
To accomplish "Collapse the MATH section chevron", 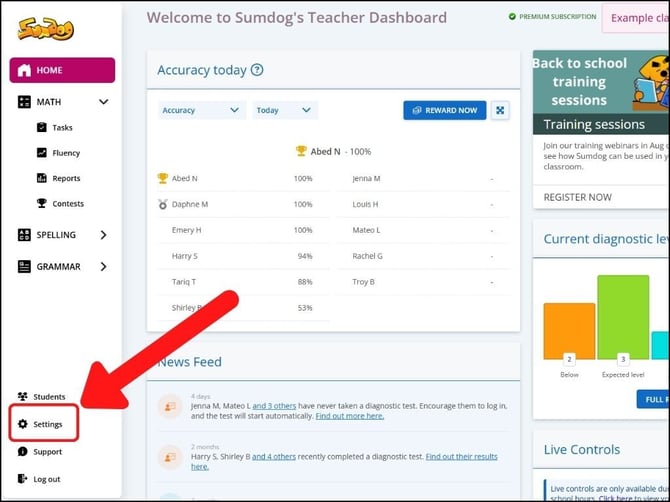I will [103, 102].
